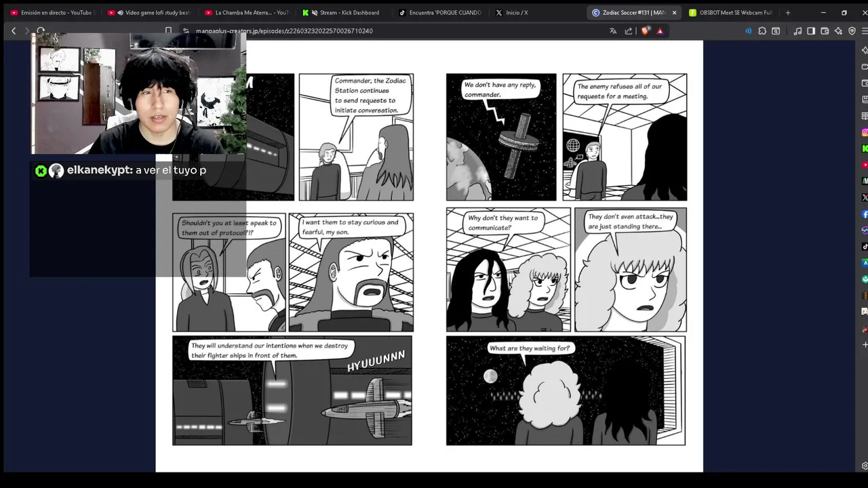Toggle the browser sidebar panel
Viewport: 868px width, 488px height.
[x=811, y=30]
